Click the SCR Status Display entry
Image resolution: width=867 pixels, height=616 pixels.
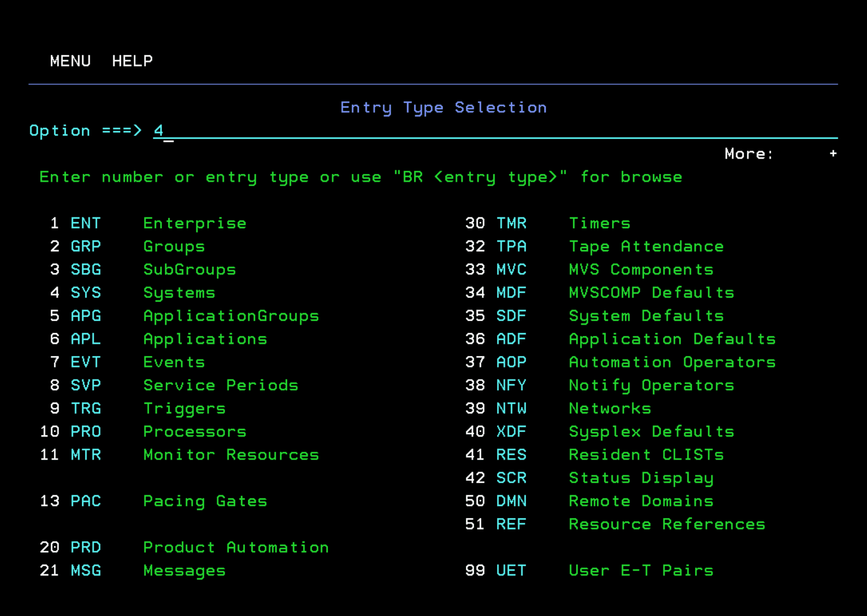[511, 478]
